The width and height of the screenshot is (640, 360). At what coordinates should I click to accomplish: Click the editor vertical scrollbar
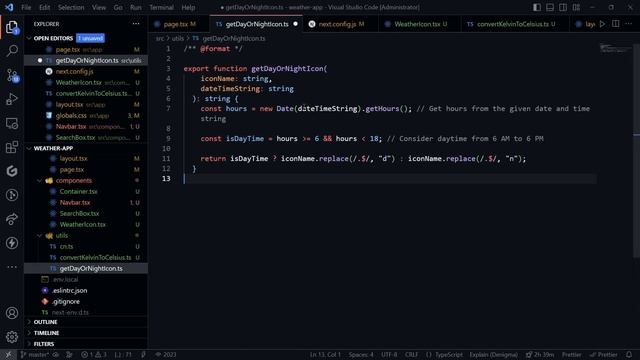(637, 150)
